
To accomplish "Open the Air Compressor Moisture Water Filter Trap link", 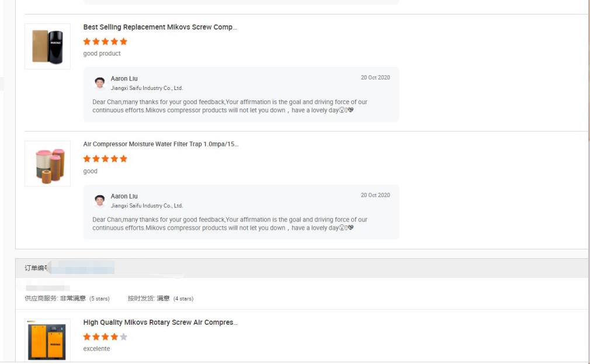I will (x=161, y=144).
